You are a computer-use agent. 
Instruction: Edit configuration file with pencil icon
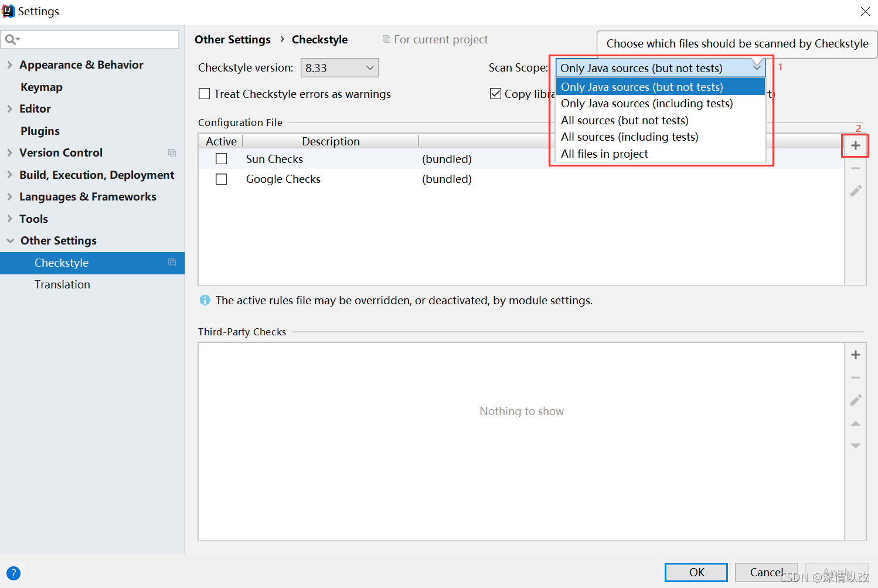[x=856, y=191]
